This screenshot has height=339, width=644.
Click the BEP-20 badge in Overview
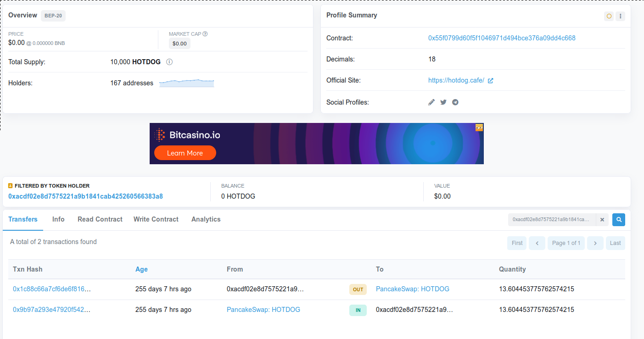tap(54, 16)
